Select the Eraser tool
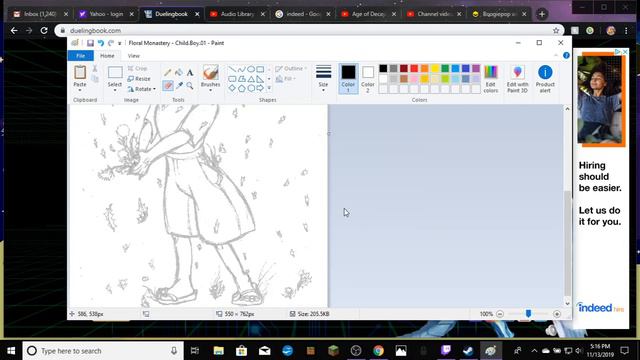640x360 pixels. 168,85
